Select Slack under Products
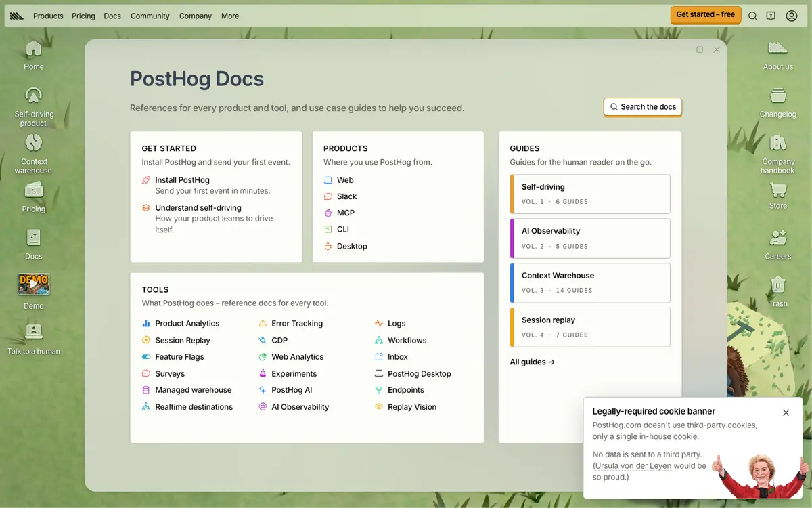Viewport: 812px width, 508px height. tap(346, 196)
